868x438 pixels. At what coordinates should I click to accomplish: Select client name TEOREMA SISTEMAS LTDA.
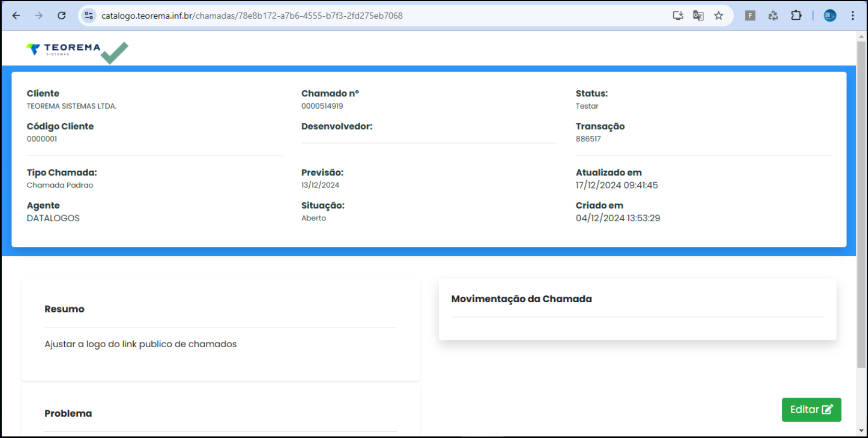pos(72,106)
